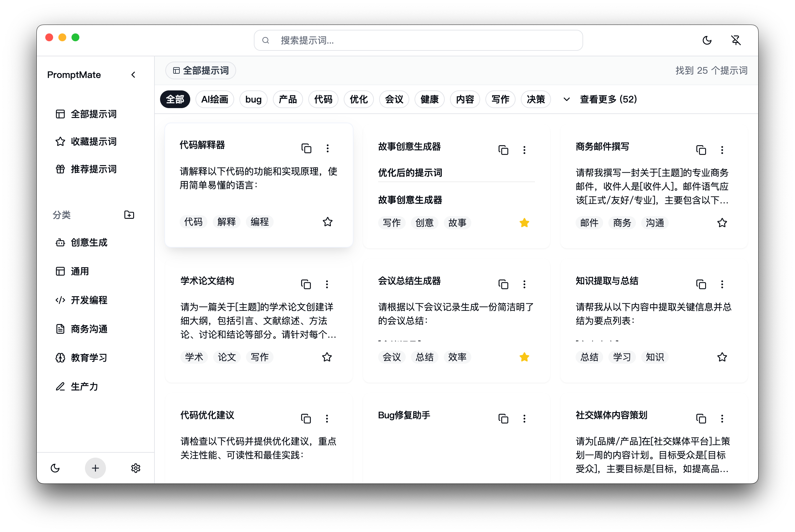Copy the 会议总结生成器 prompt

coord(504,284)
